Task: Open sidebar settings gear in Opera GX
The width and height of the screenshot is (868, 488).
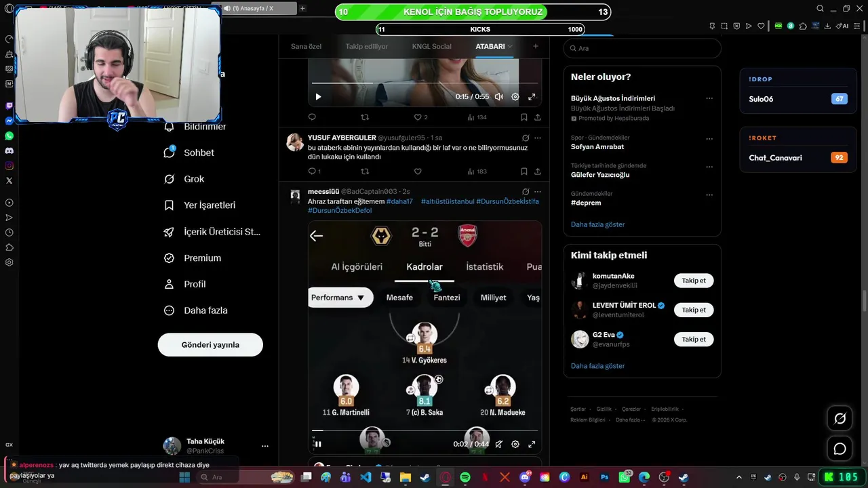Action: coord(9,262)
